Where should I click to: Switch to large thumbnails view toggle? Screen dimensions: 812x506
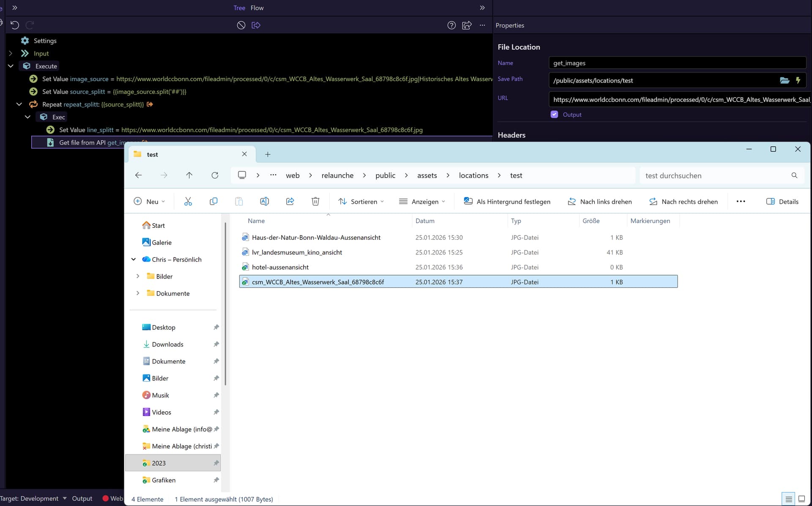pos(801,499)
